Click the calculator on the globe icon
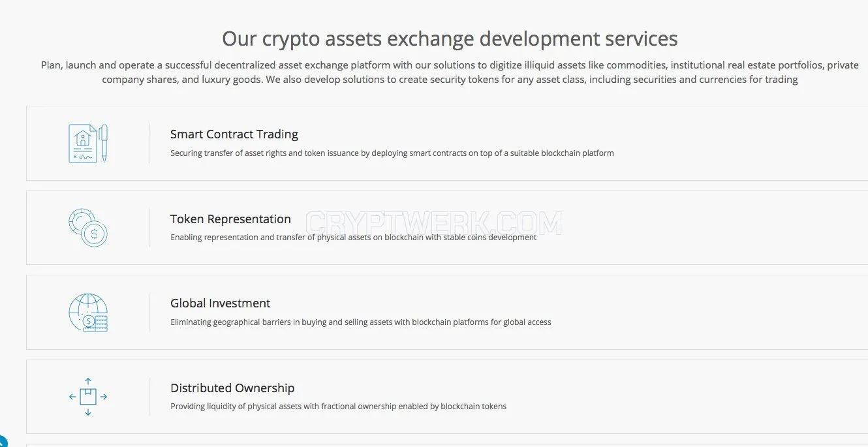868x447 pixels. pyautogui.click(x=101, y=324)
